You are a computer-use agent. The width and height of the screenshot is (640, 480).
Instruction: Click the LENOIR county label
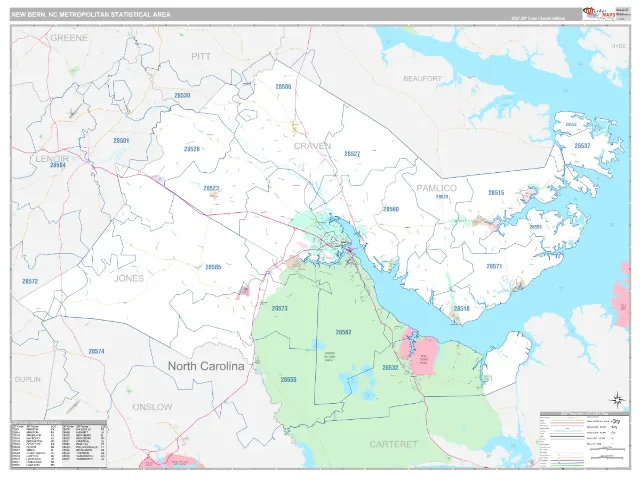coord(52,159)
